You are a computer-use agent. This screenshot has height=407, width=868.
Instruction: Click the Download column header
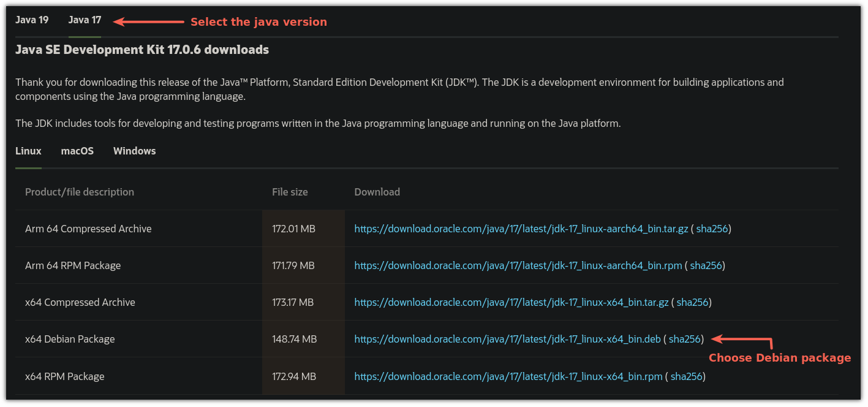(x=377, y=191)
